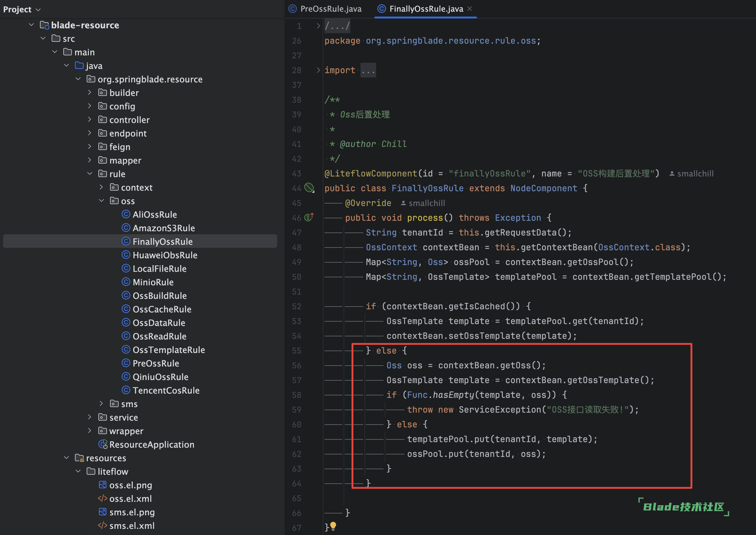Viewport: 756px width, 535px height.
Task: Open sms.el.png image file icon
Action: [103, 512]
